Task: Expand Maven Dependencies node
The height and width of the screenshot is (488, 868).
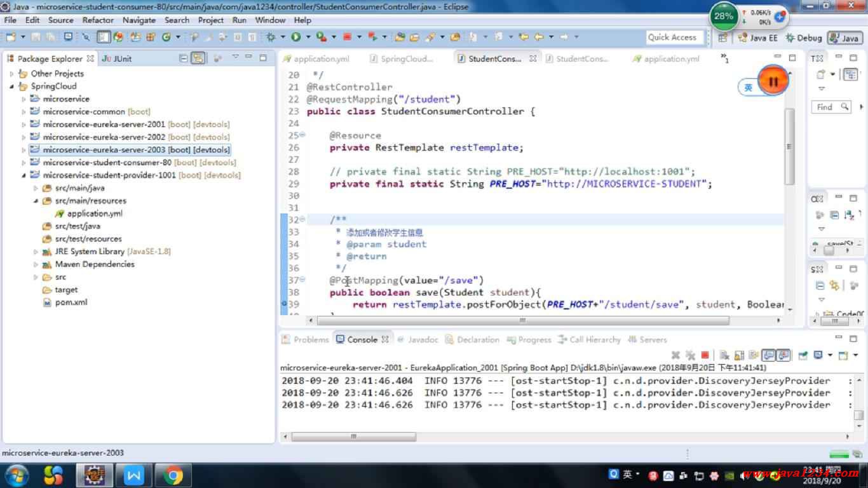Action: point(36,264)
